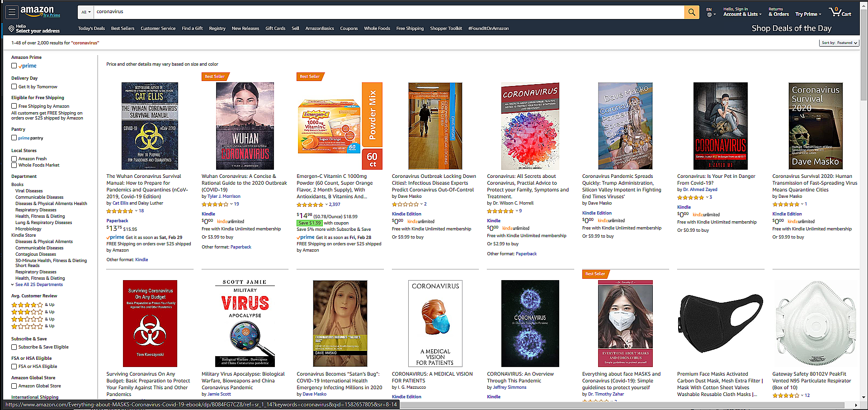Click the Emergen-C product image
This screenshot has height=410, width=868.
(x=340, y=126)
